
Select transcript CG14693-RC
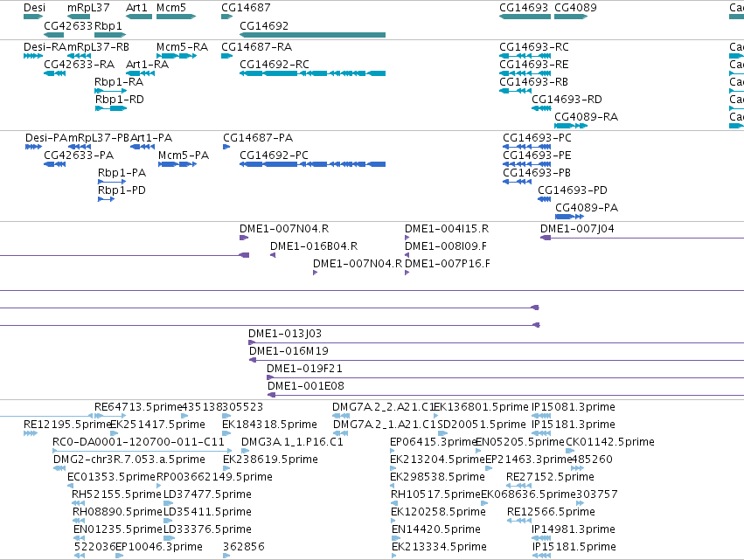click(525, 56)
